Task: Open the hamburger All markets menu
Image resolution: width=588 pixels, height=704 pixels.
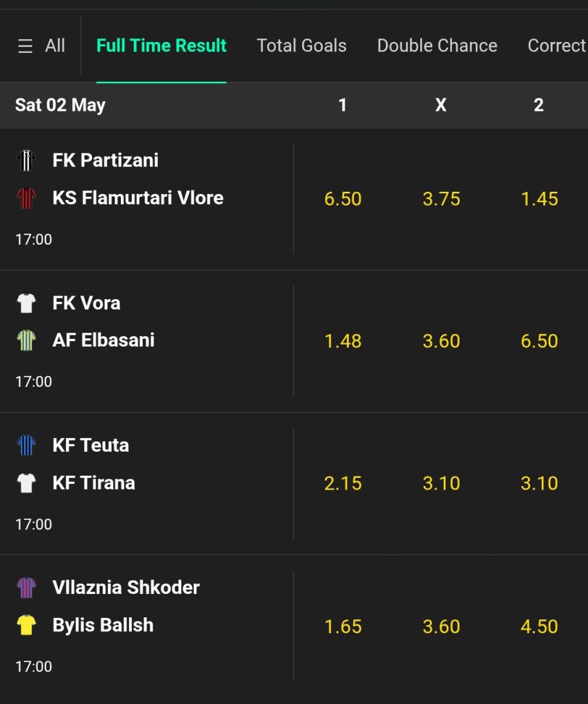Action: pyautogui.click(x=41, y=46)
